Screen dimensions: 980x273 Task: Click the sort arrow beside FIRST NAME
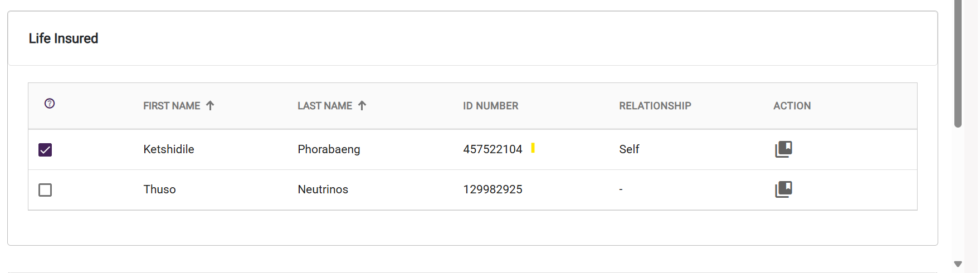click(210, 106)
